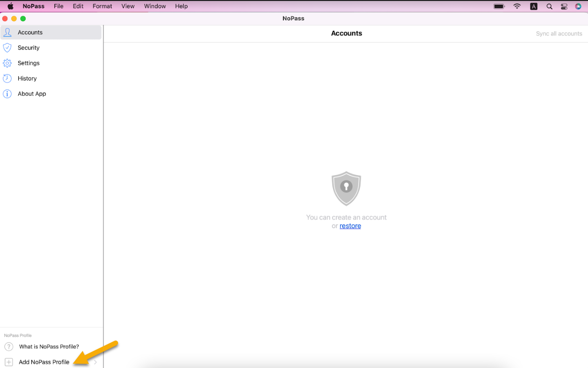
Task: Open the Window menu
Action: pos(155,6)
